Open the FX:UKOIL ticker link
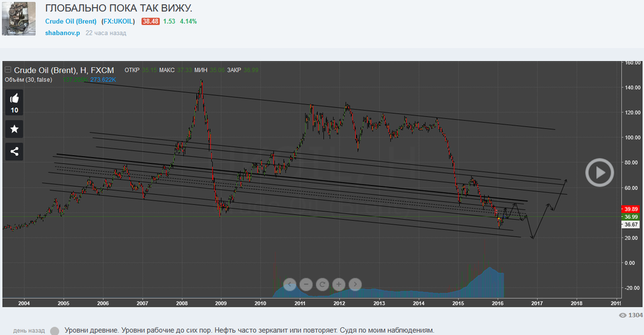 tap(118, 21)
